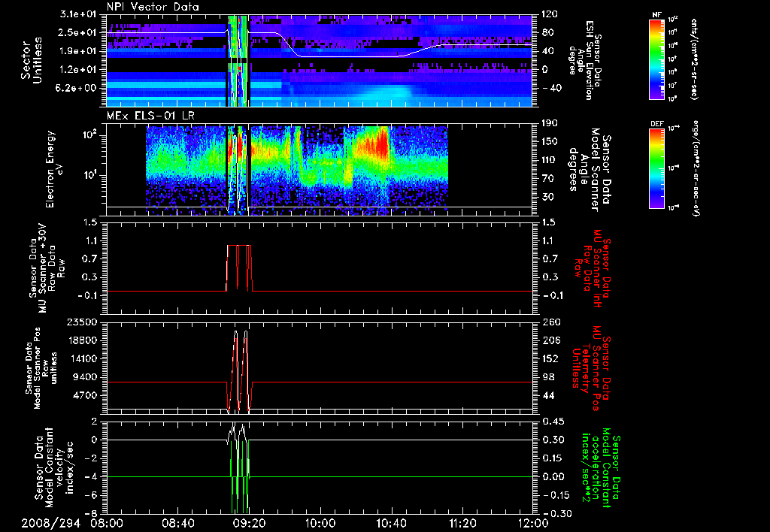Click the 9400 scanner position tick label
The image size is (770, 532).
coord(85,377)
